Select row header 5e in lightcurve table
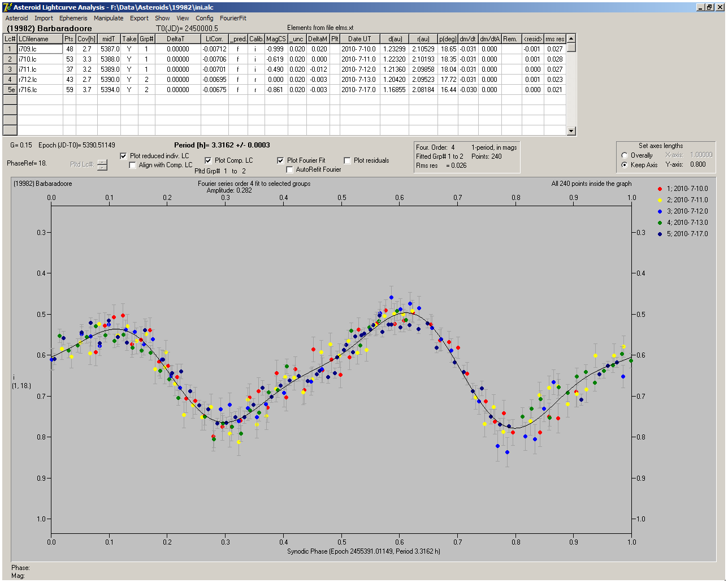Screen dimensions: 728x583 [10, 90]
